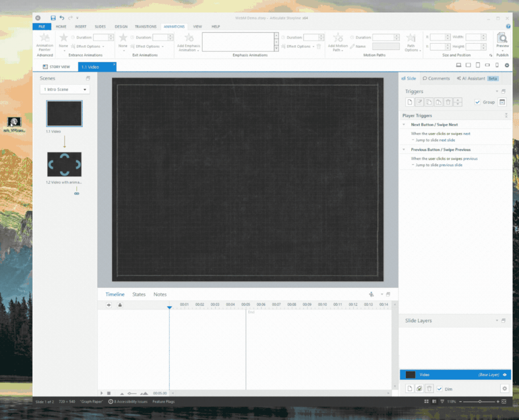Click the Preview magnifier icon
The image size is (519, 420).
pos(502,38)
